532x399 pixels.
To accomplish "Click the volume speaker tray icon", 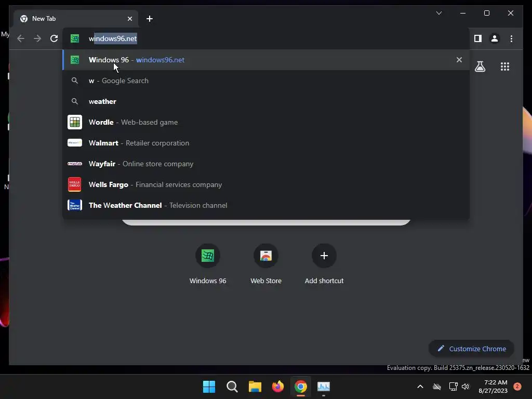I will click(465, 387).
